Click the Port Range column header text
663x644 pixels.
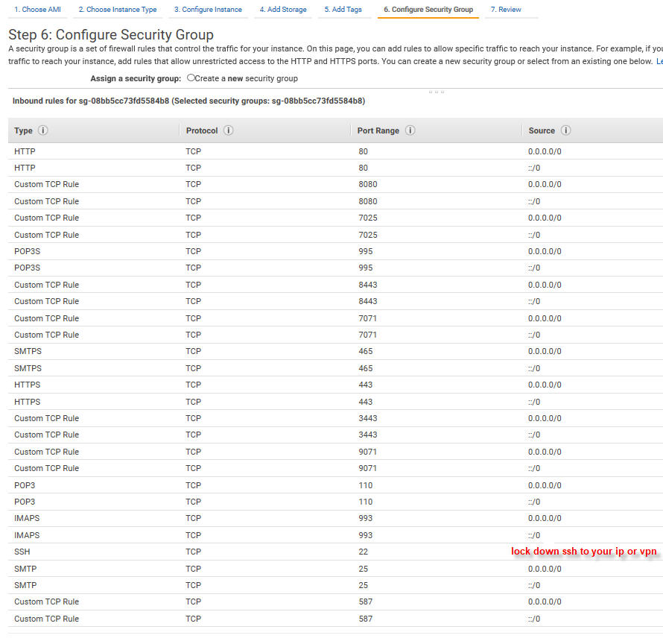point(378,130)
